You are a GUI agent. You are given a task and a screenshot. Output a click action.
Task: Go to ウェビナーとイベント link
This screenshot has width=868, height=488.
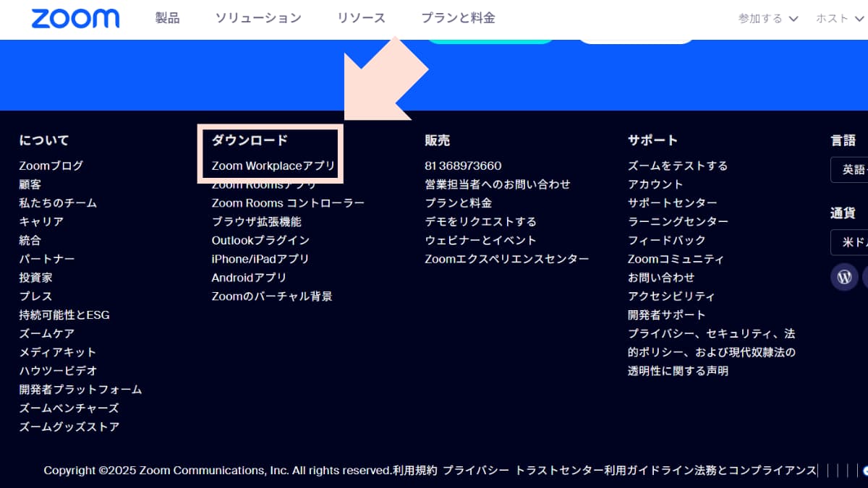(480, 240)
